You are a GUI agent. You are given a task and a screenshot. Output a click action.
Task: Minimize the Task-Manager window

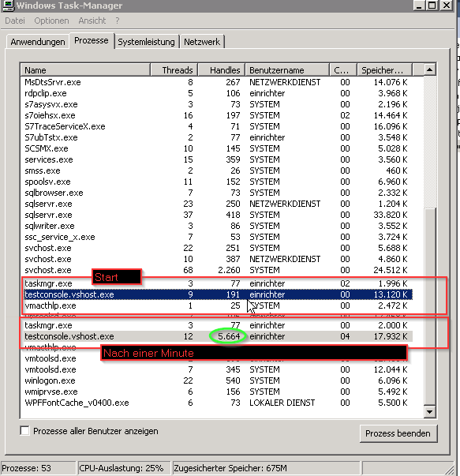click(419, 6)
